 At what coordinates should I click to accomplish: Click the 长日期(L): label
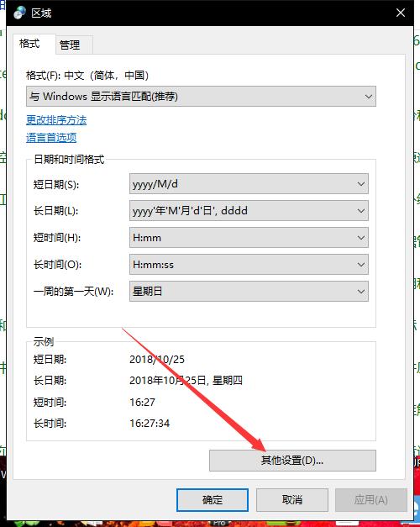55,211
